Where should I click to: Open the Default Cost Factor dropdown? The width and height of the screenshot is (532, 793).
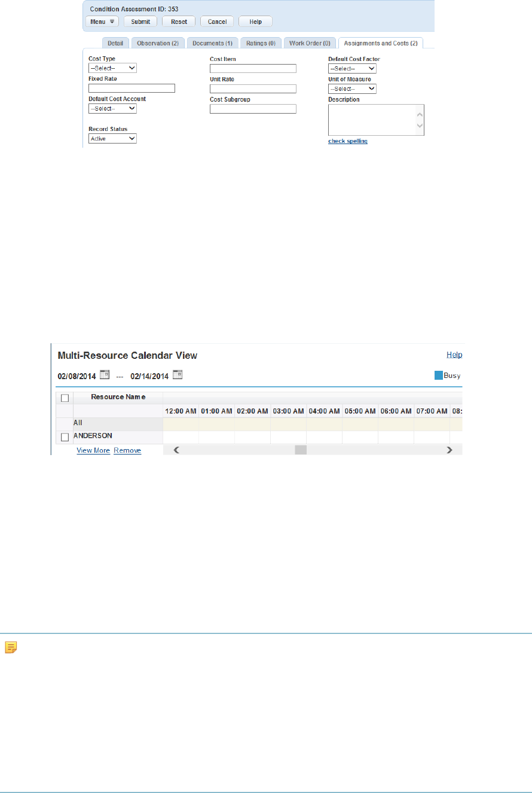click(352, 68)
